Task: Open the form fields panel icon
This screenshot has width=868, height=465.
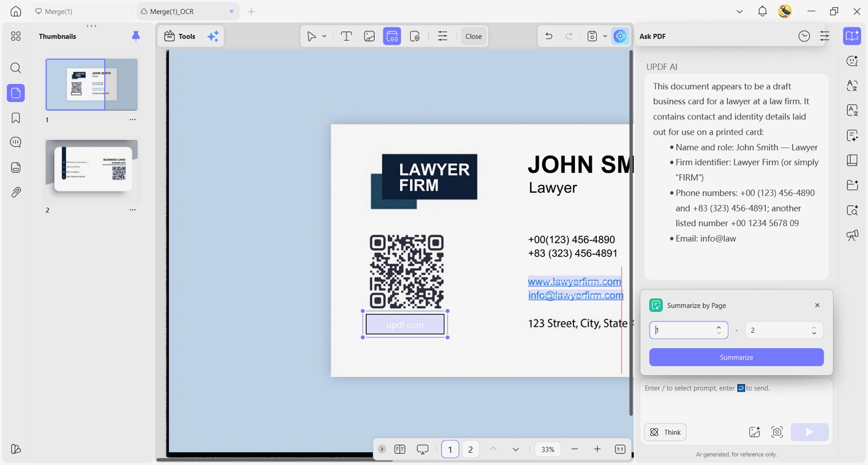Action: pos(15,167)
